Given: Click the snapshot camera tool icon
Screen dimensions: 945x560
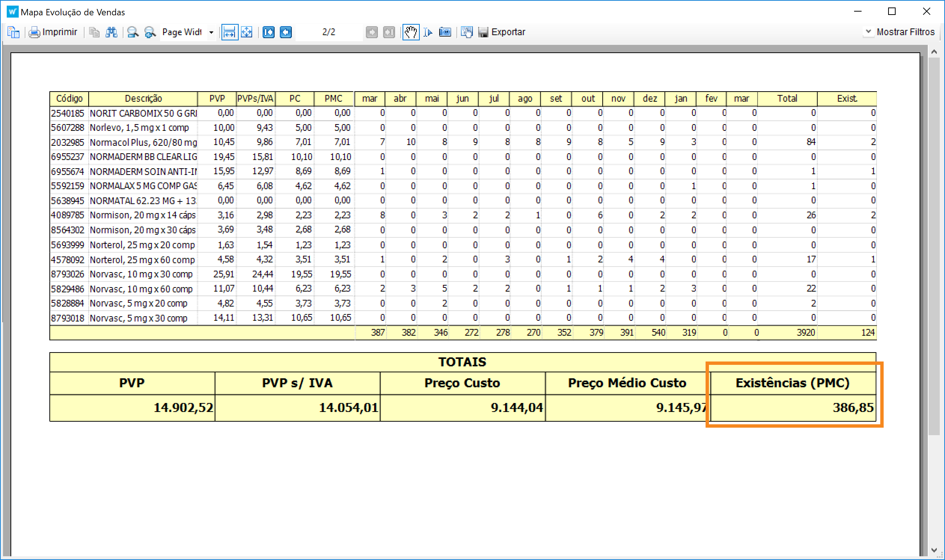Looking at the screenshot, I should pyautogui.click(x=445, y=32).
